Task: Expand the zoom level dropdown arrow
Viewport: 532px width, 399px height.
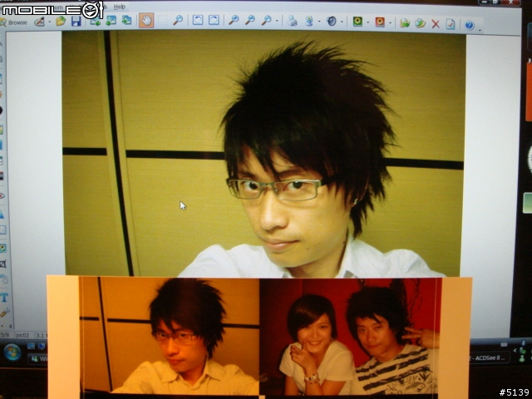Action: point(277,21)
